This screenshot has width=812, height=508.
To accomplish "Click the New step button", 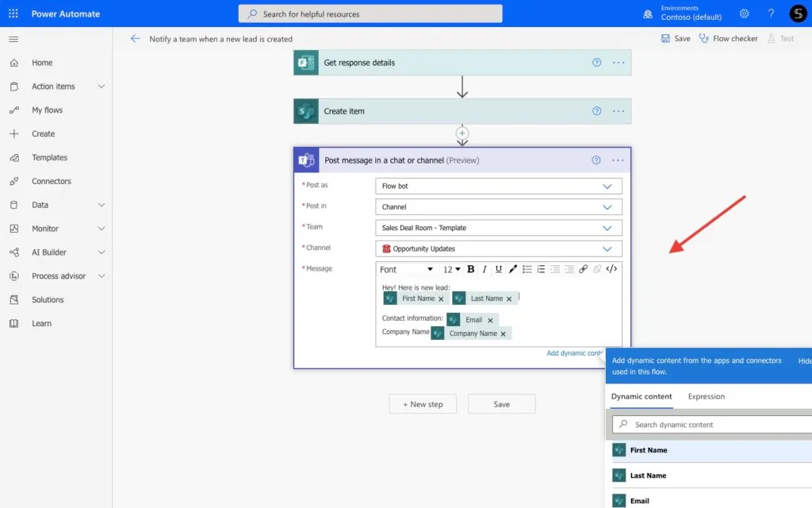I will (x=423, y=404).
